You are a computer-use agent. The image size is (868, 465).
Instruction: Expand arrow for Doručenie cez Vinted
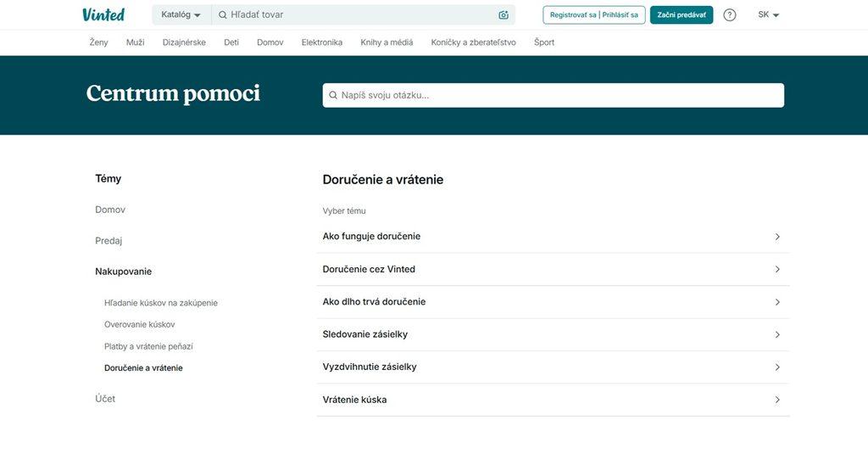pyautogui.click(x=777, y=269)
